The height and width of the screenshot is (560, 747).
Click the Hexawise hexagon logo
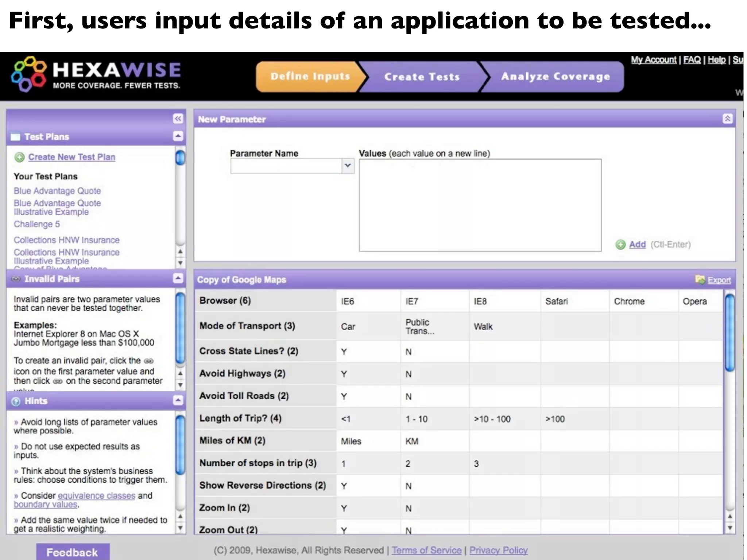(x=29, y=74)
